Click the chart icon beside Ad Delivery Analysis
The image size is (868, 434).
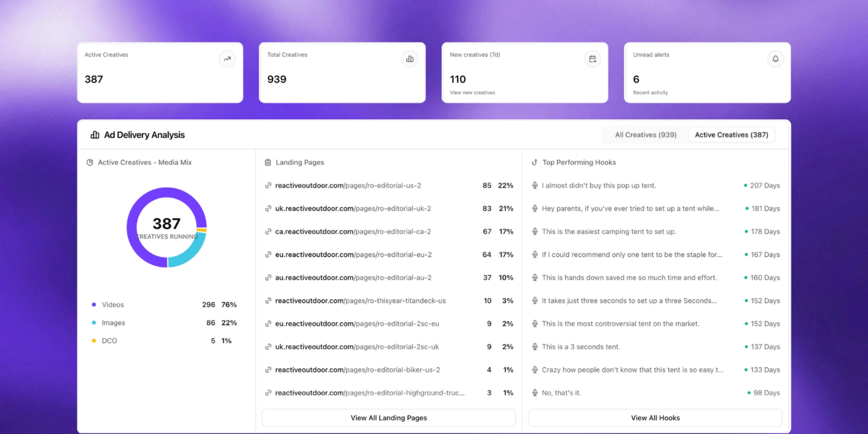coord(94,135)
